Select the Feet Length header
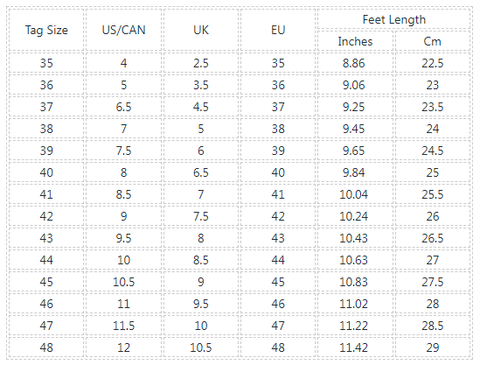480x365 pixels. pyautogui.click(x=394, y=19)
